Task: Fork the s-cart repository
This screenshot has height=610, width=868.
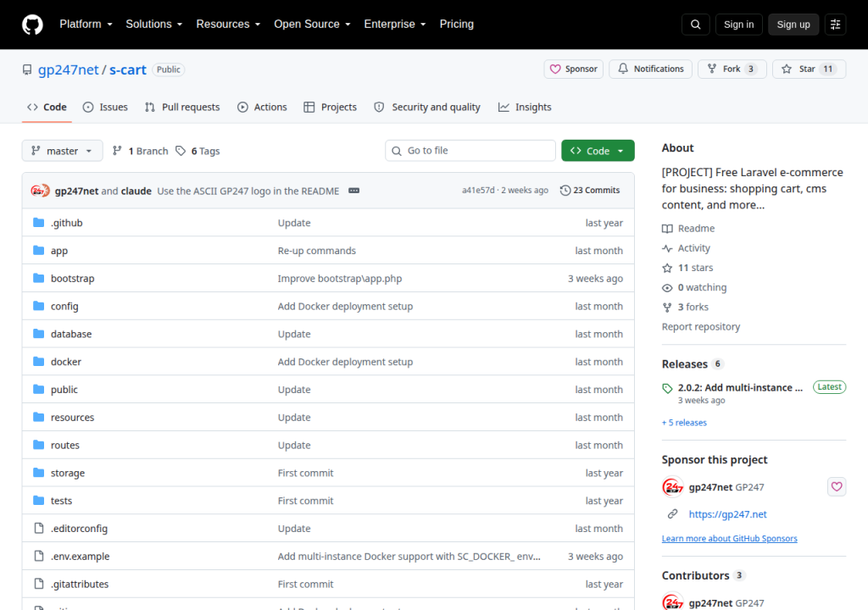Action: [732, 69]
